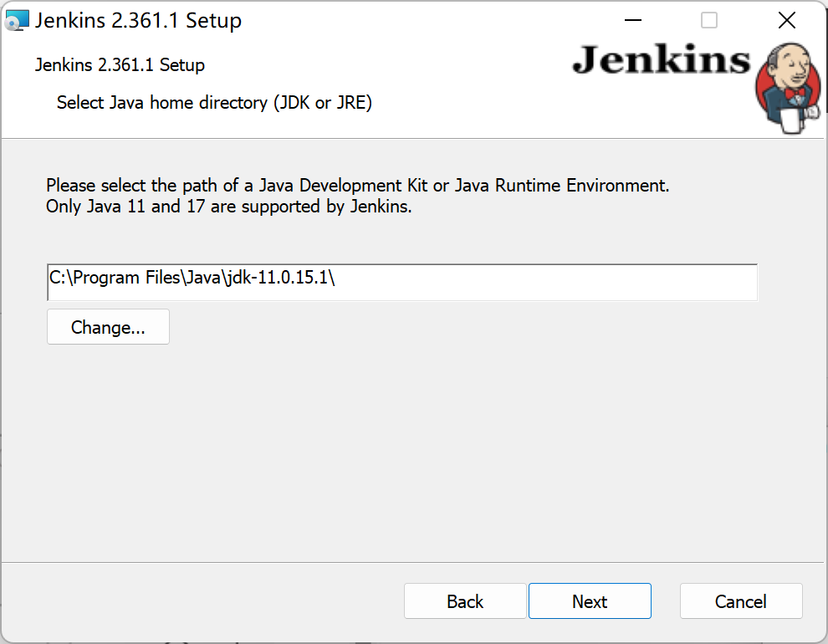Click the 'Select Java home directory (JDK or JRE)' heading

coord(214,102)
